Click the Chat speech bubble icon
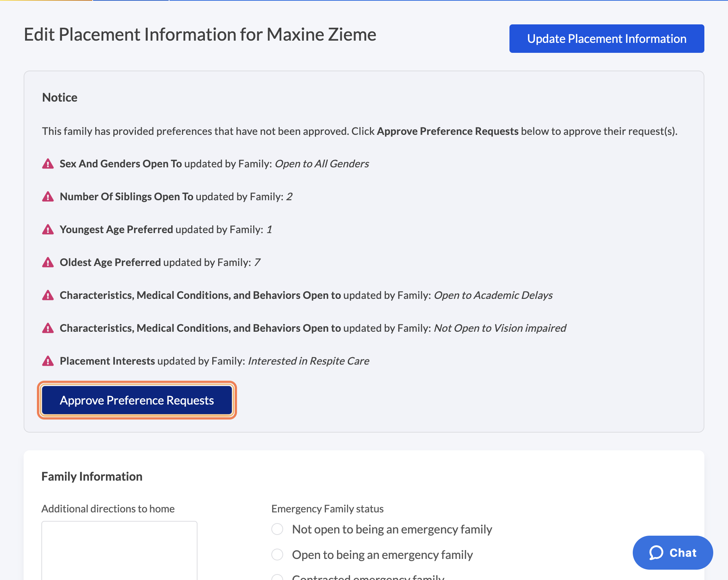Screen dimensions: 728x580 tap(656, 553)
